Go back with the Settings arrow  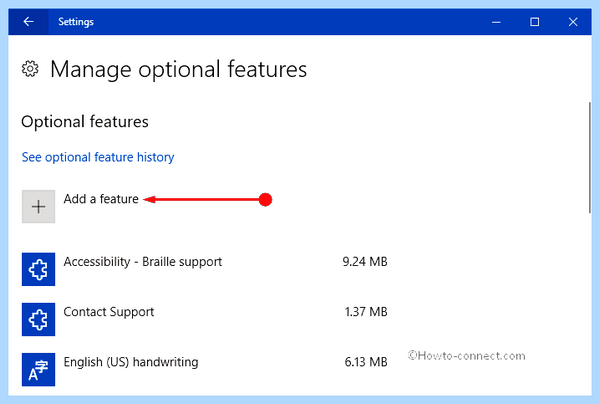tap(29, 22)
